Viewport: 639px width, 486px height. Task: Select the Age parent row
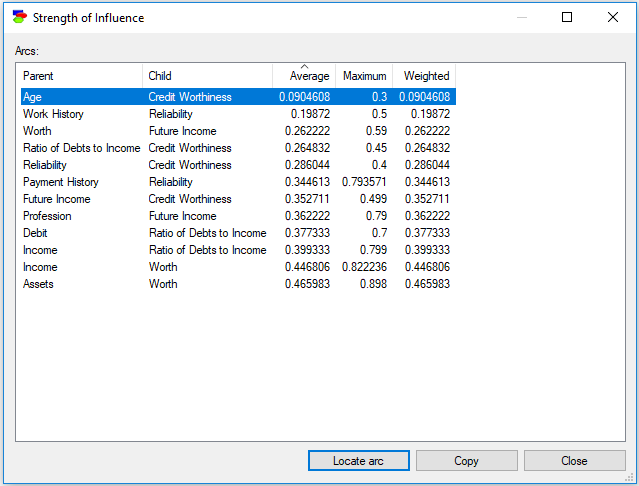[238, 97]
